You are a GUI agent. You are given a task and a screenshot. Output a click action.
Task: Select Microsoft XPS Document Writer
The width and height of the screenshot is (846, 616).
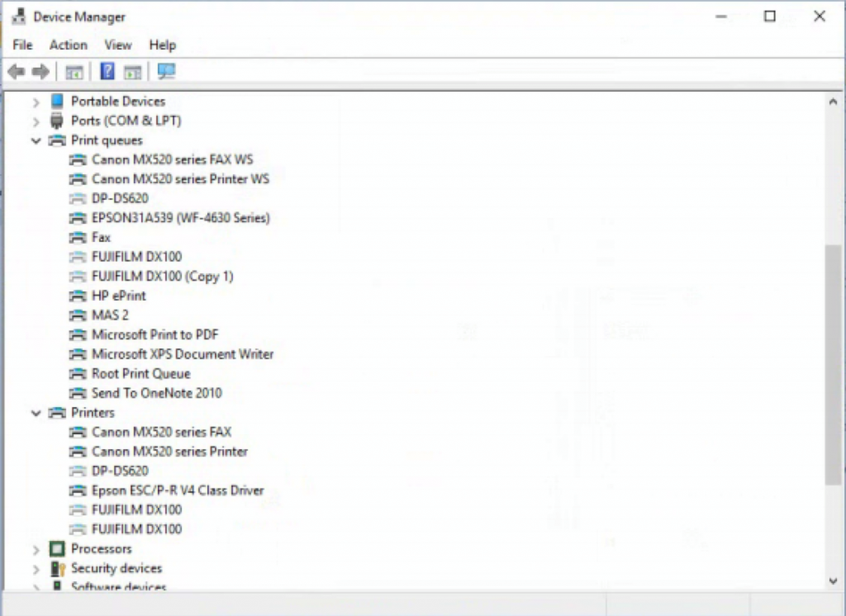[x=183, y=354]
